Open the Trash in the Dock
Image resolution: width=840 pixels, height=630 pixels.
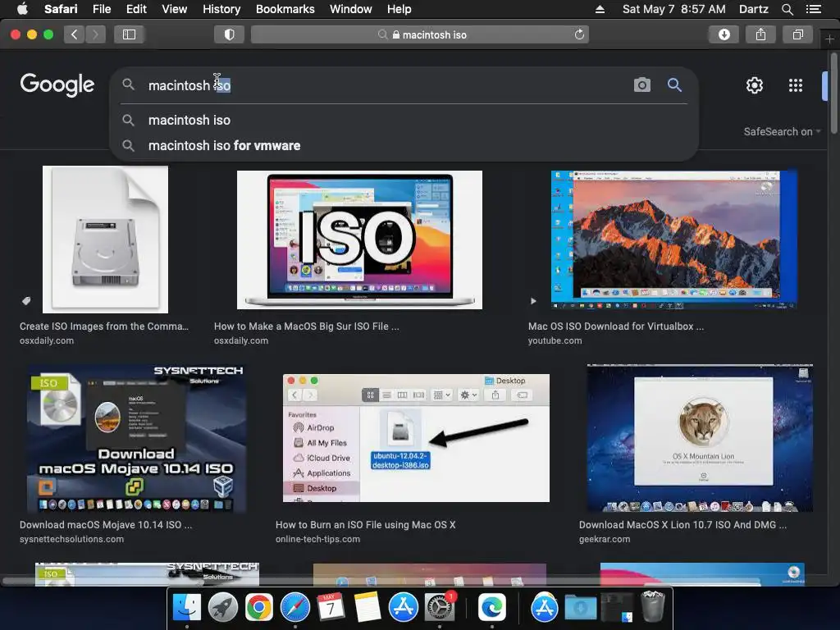tap(652, 606)
